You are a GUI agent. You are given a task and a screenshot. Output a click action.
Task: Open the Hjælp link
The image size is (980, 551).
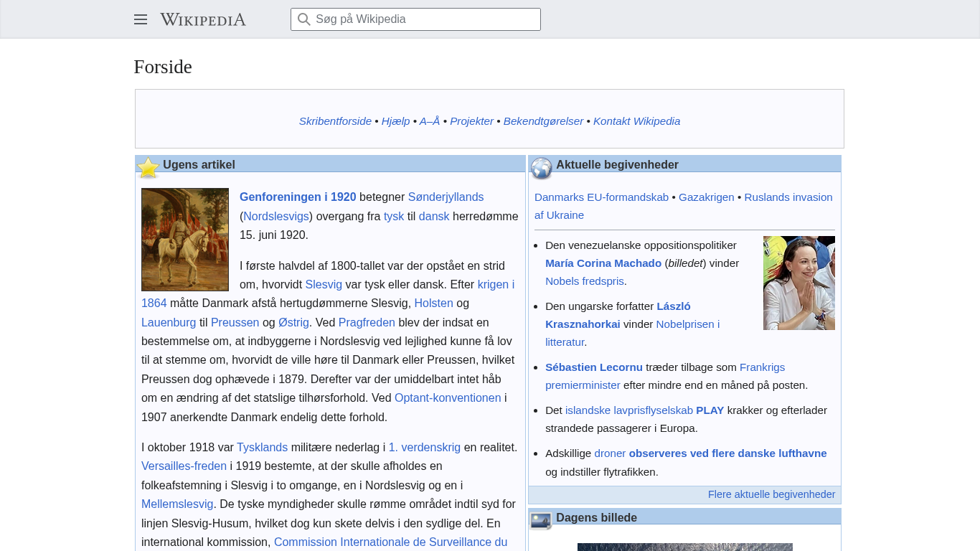click(x=395, y=121)
